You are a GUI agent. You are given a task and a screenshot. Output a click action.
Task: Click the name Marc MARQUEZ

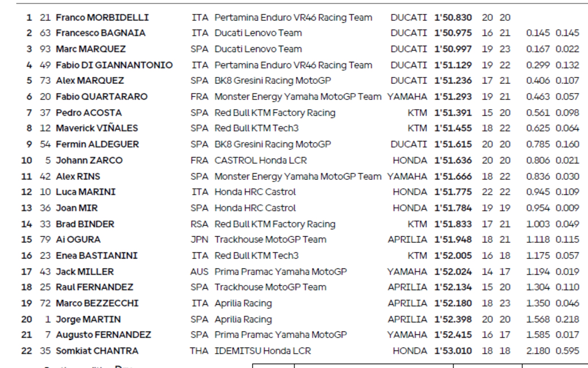click(90, 49)
